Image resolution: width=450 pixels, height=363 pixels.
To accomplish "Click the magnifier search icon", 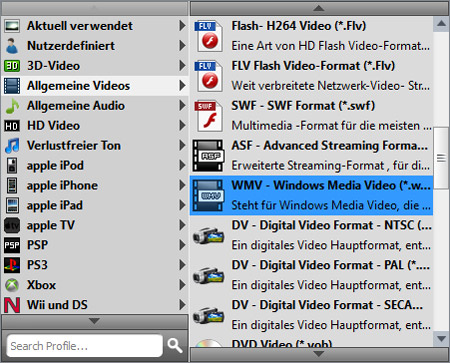I will click(175, 346).
